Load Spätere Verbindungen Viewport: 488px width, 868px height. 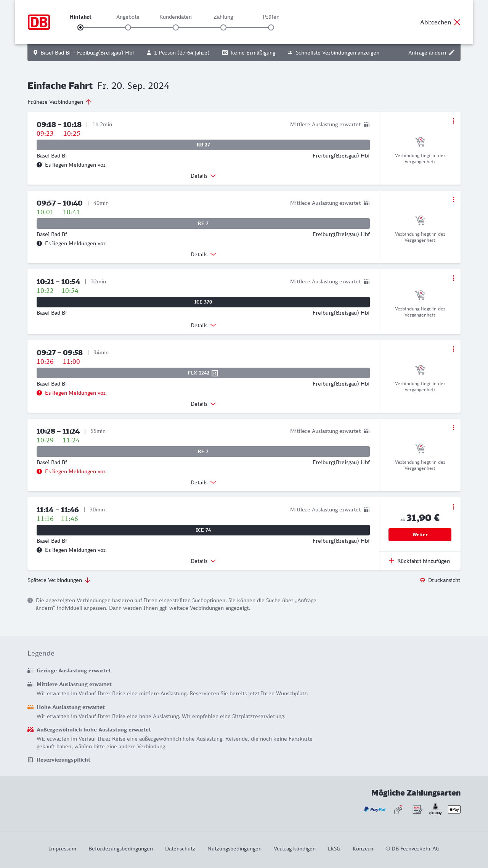coord(59,580)
